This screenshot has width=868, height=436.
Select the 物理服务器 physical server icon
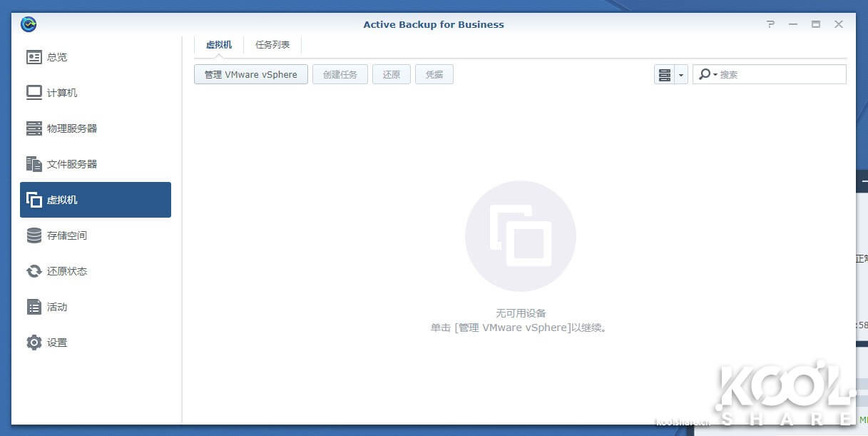[34, 128]
